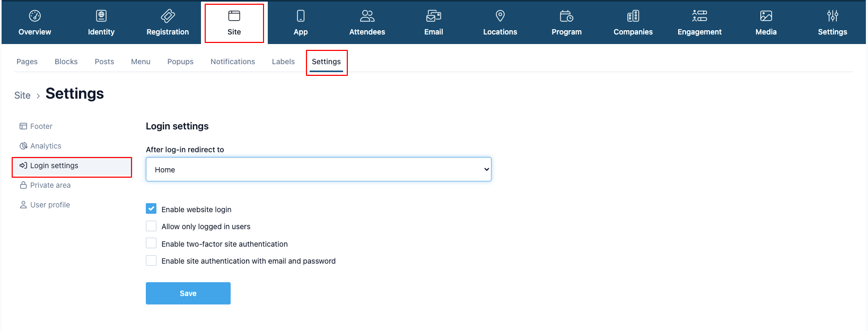Open the Attendees people icon

367,16
